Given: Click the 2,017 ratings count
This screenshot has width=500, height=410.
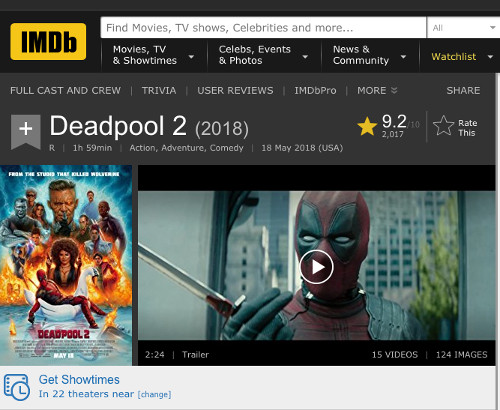Looking at the screenshot, I should click(x=393, y=134).
